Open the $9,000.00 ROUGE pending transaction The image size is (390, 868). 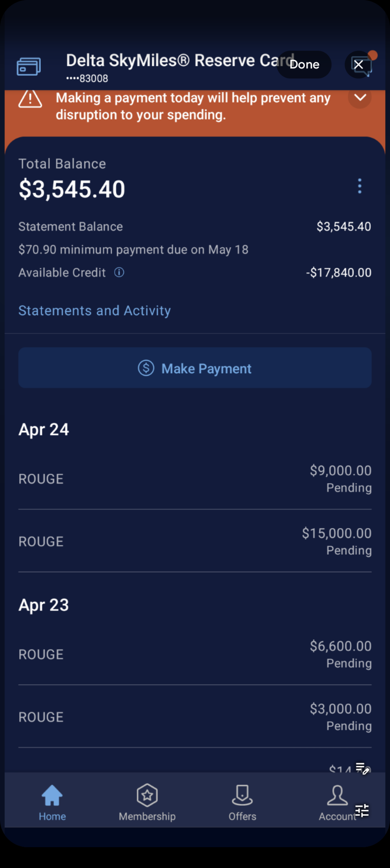click(195, 479)
